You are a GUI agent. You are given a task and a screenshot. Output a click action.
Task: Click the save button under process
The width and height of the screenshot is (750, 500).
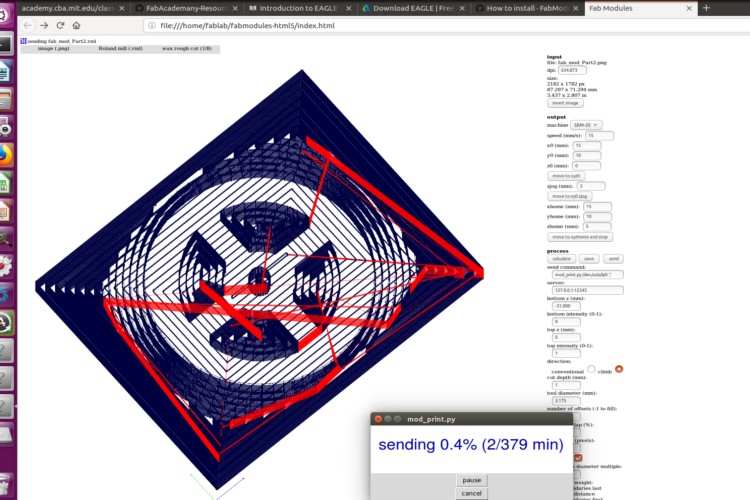click(x=589, y=259)
